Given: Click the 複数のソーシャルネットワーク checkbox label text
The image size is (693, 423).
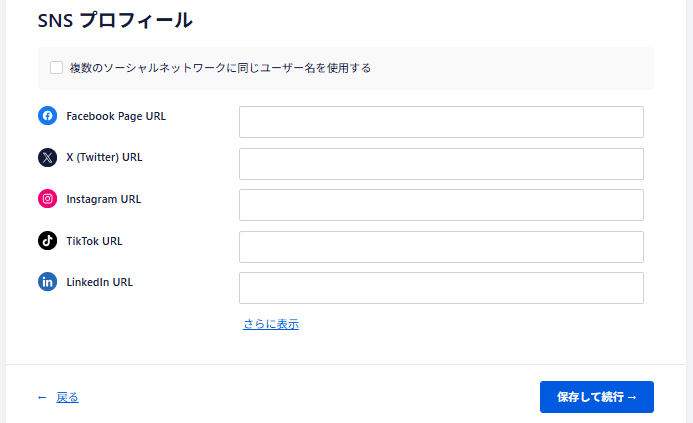Looking at the screenshot, I should click(220, 68).
